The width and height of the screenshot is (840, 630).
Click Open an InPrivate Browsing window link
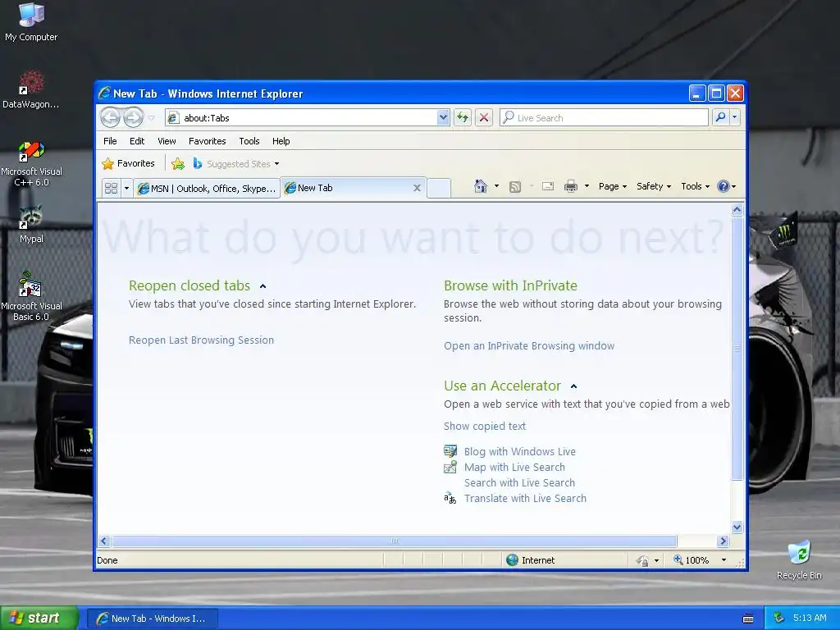tap(529, 346)
